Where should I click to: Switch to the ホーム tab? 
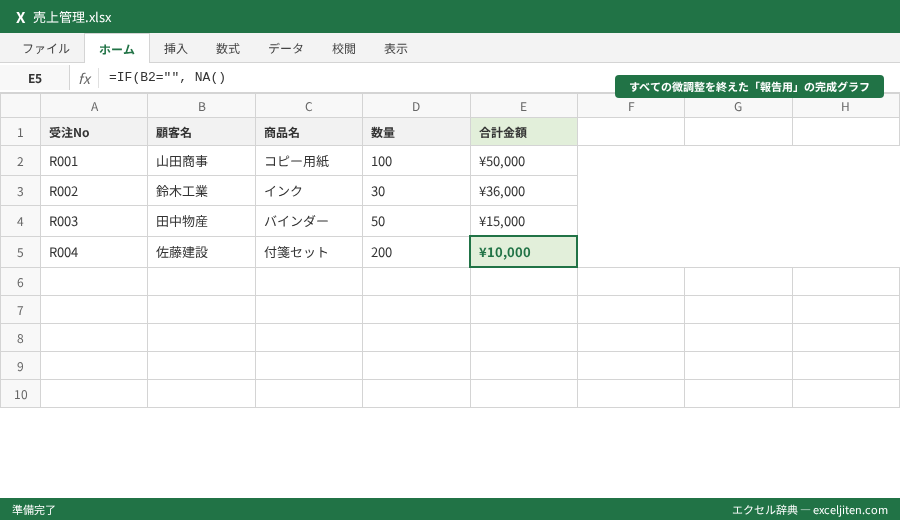point(117,49)
